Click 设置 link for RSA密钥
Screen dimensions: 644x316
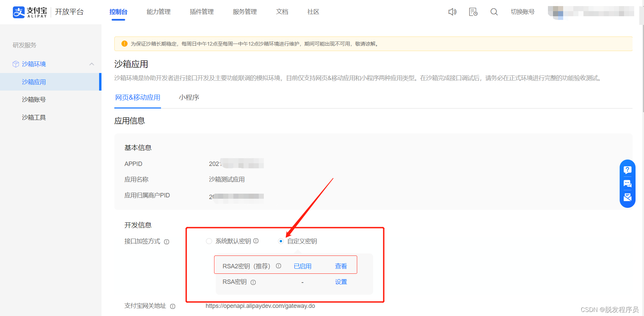(x=341, y=282)
